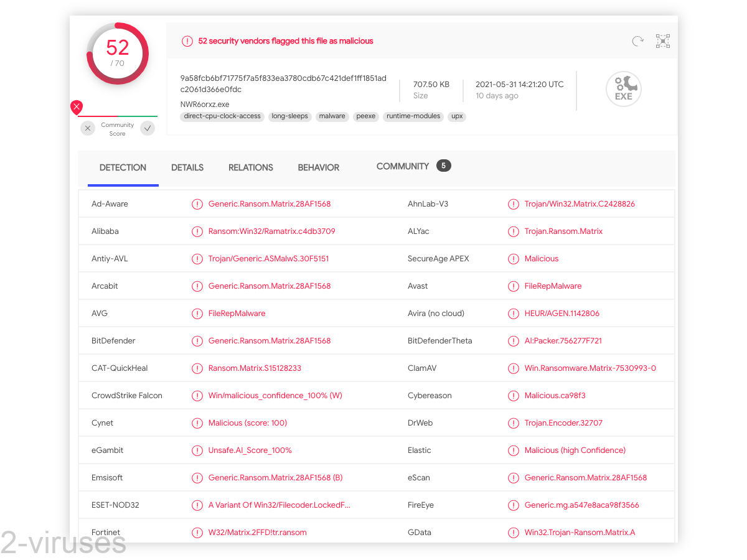
Task: Select the runtime-modules tag
Action: [413, 116]
